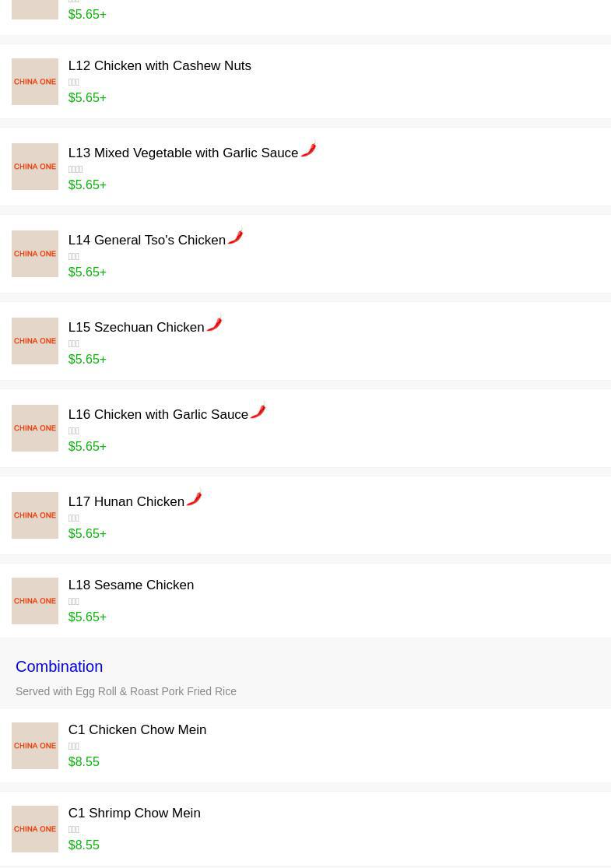Choose L18 Sesame Chicken
The image size is (611, 868).
(131, 585)
